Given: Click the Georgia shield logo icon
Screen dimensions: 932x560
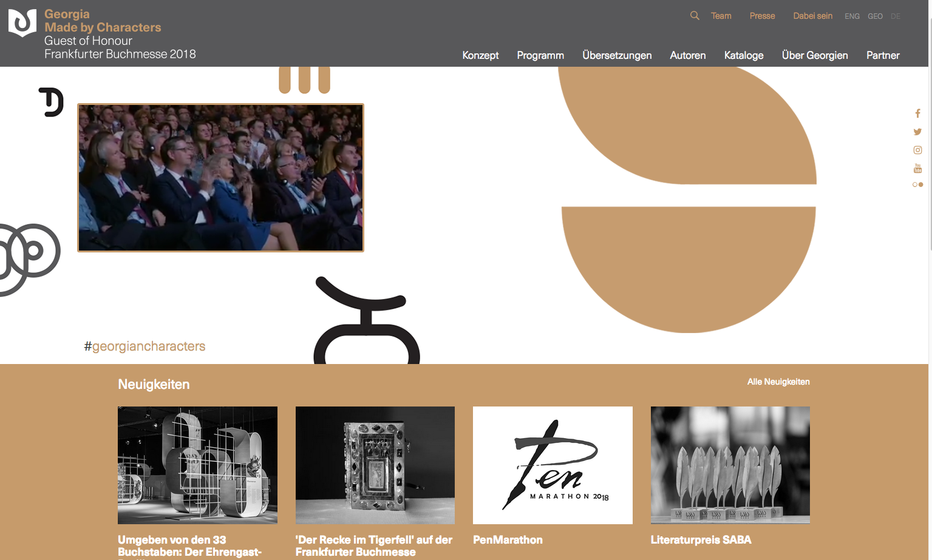Looking at the screenshot, I should click(x=22, y=23).
